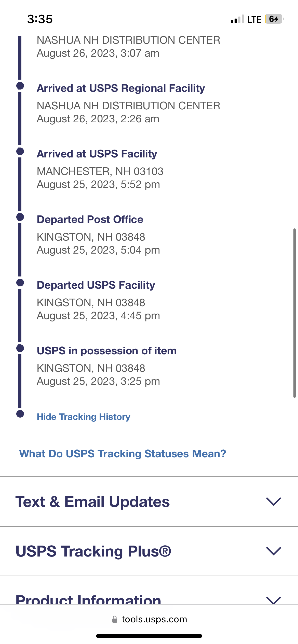
Task: Open What Do USPS Tracking Statuses Mean link
Action: coord(123,454)
